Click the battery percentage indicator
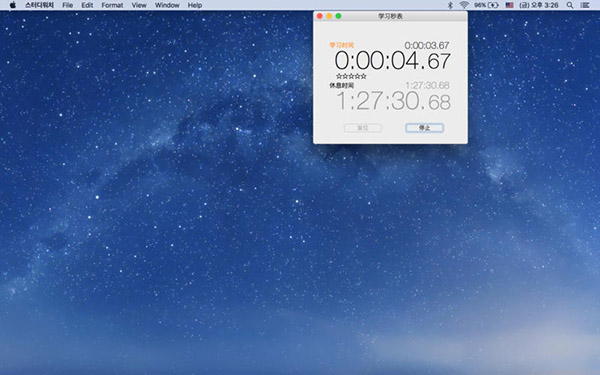 tap(486, 5)
